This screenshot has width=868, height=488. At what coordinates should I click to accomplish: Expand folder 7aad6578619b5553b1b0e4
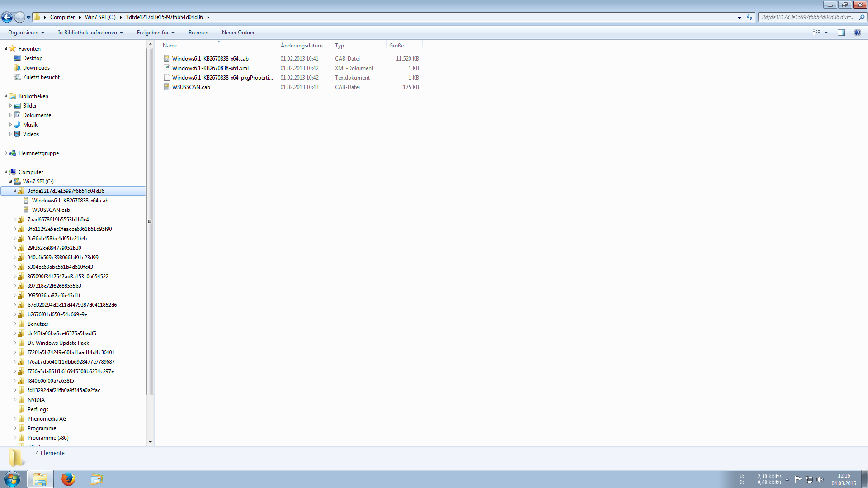(15, 220)
